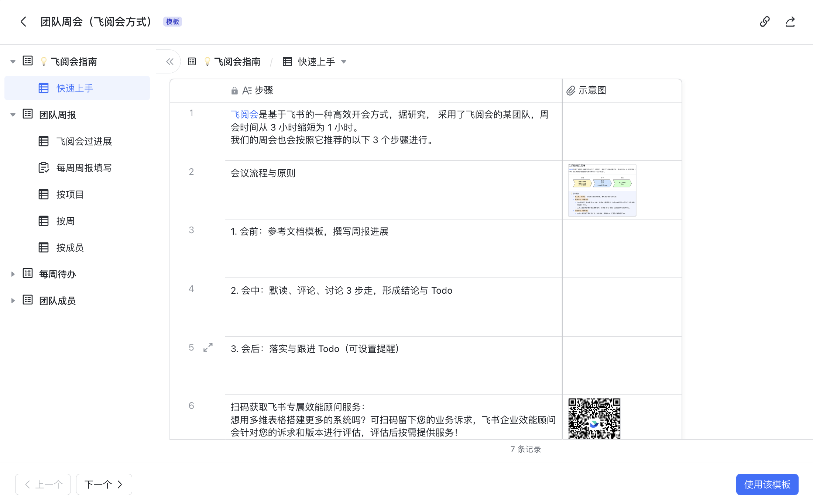Click the 示意图 column header
The width and height of the screenshot is (813, 504).
[x=622, y=90]
